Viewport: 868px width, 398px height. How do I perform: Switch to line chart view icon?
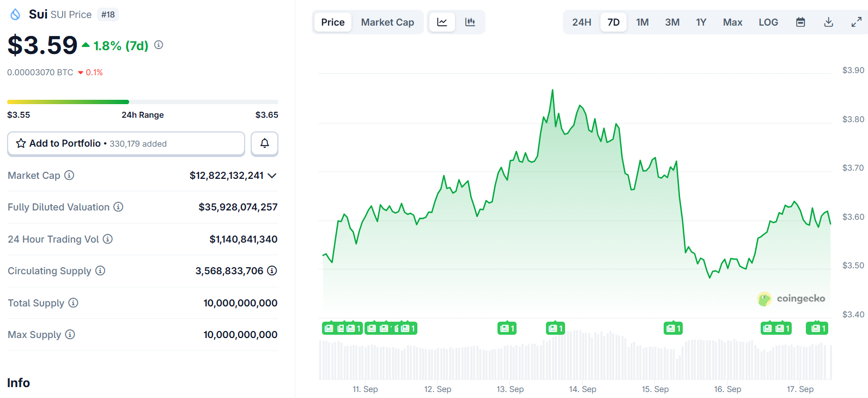point(442,22)
